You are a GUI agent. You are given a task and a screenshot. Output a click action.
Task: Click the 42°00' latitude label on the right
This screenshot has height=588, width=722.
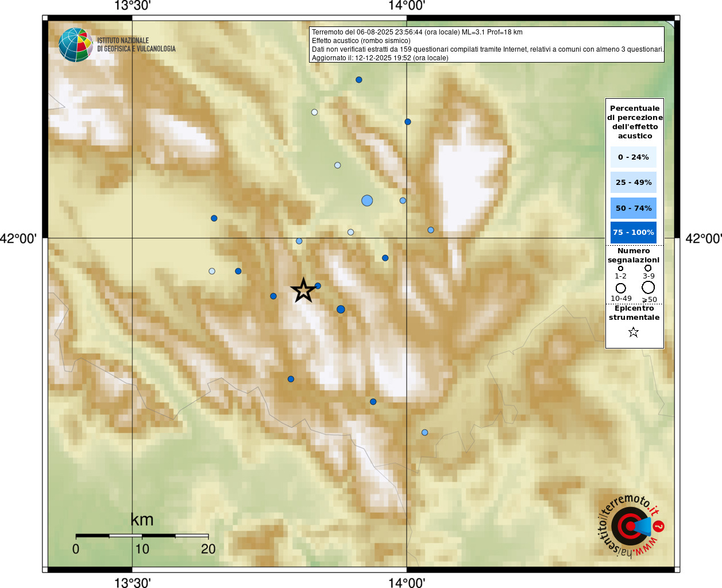click(x=704, y=238)
